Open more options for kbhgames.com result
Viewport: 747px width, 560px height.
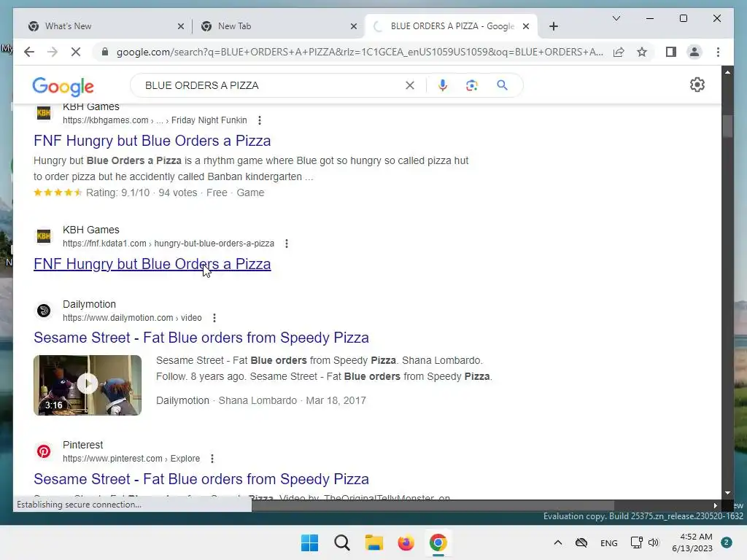tap(260, 120)
